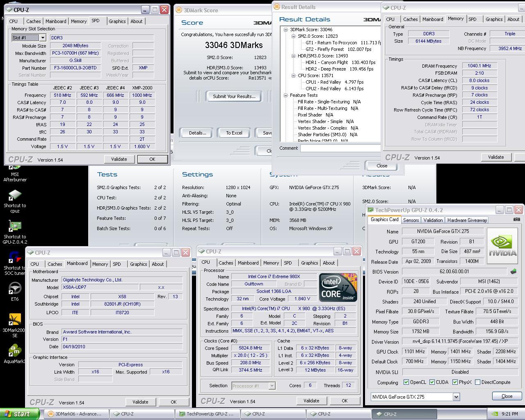
Task: Switch to Sensors tab in GPU-Z
Action: pos(411,220)
